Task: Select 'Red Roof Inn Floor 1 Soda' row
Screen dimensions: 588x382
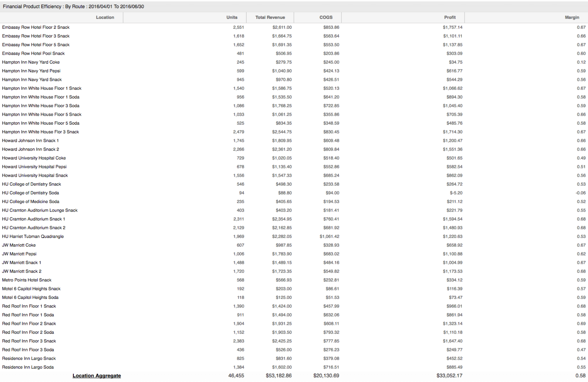Action: (x=294, y=315)
